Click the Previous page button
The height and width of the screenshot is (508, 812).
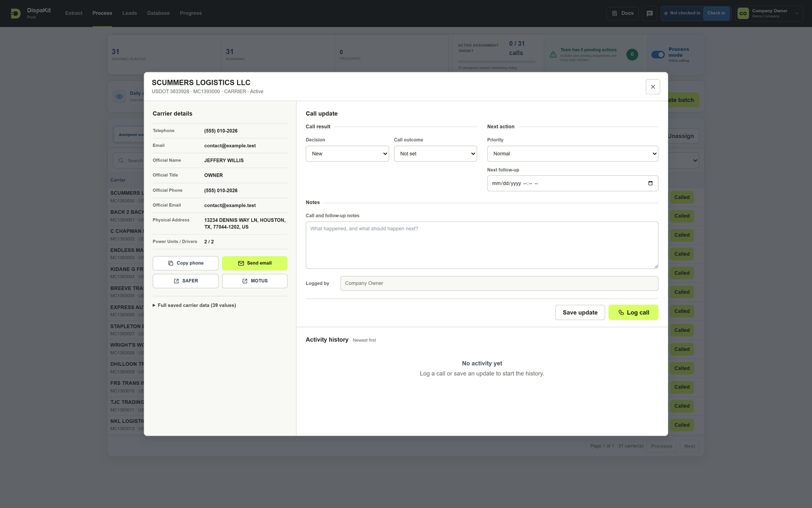click(661, 447)
